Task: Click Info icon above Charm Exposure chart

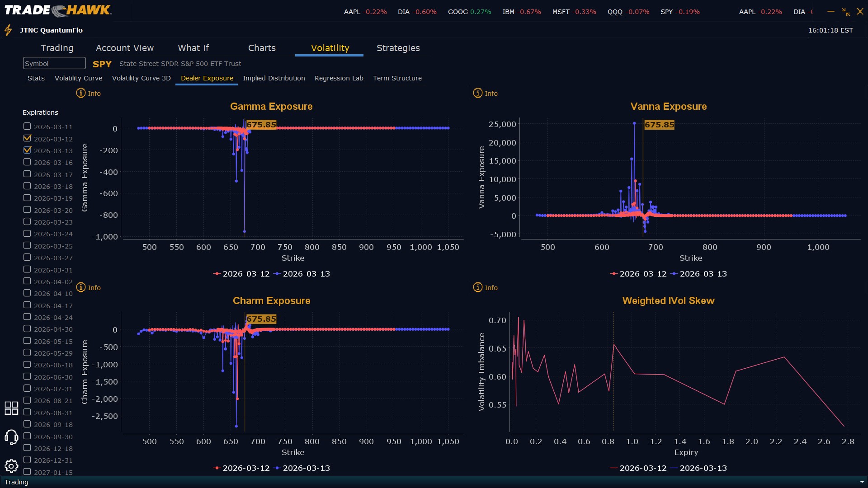Action: (x=81, y=287)
